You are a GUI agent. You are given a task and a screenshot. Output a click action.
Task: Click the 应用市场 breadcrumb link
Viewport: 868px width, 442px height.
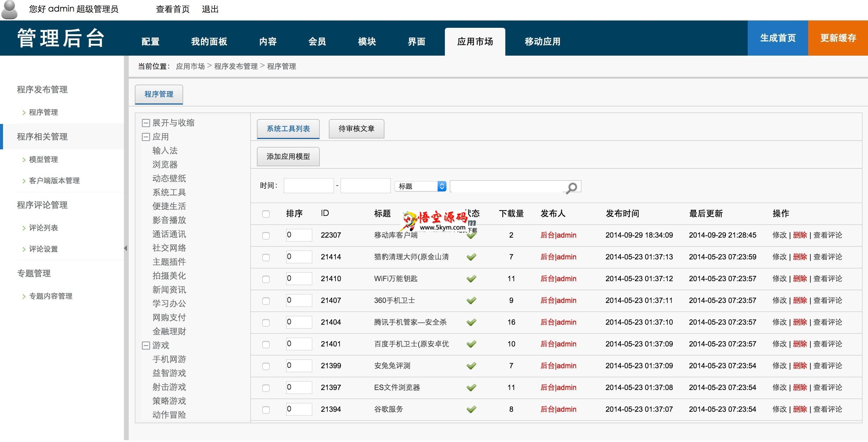click(190, 67)
